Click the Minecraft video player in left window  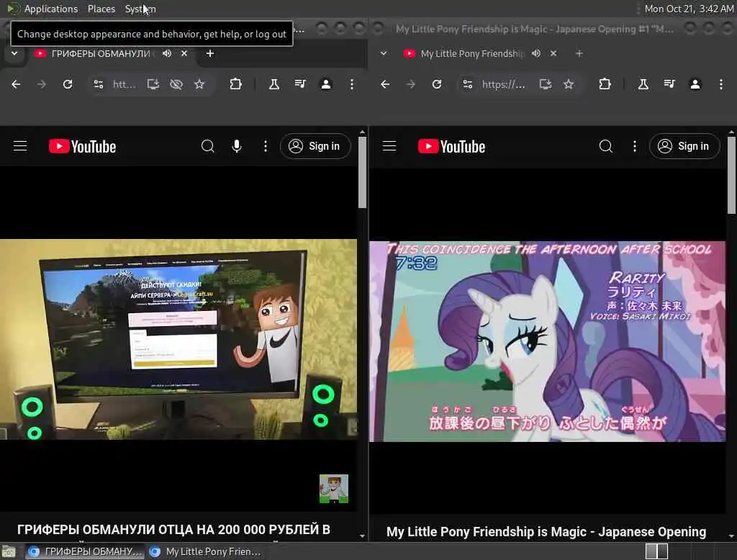point(178,340)
